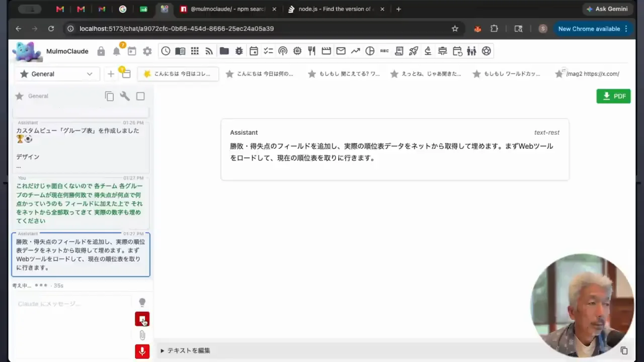This screenshot has height=362, width=644.
Task: Open the envelope mail icon in the toolbar
Action: coord(341,51)
